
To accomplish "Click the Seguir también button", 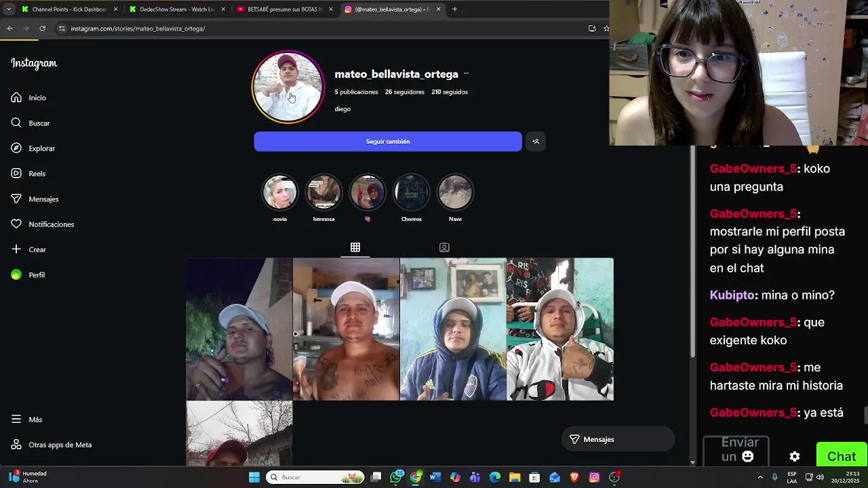I will (x=388, y=142).
